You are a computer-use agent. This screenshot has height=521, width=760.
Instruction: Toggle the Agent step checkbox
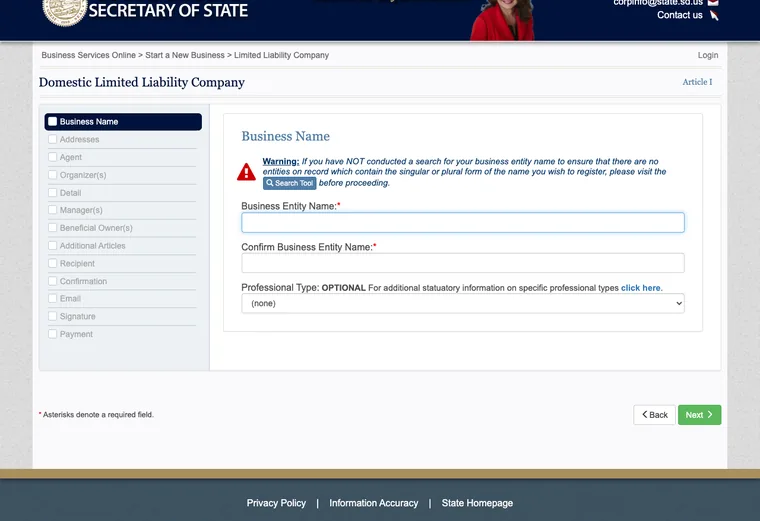point(52,157)
